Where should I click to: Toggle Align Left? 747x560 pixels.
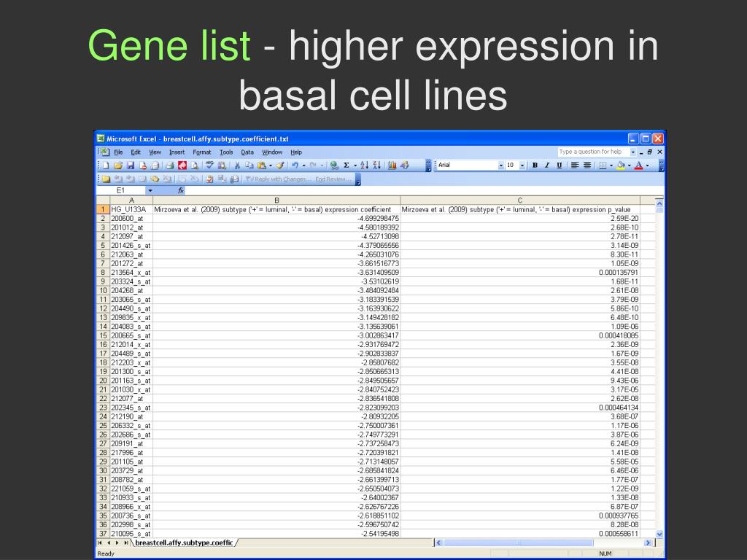point(575,166)
